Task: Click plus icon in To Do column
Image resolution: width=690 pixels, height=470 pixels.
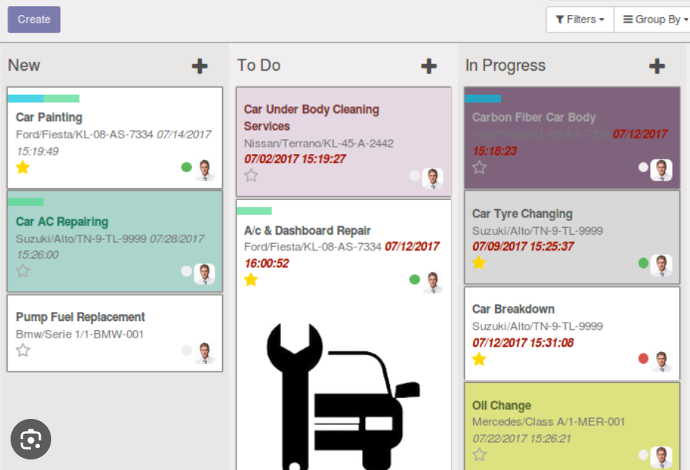Action: [x=429, y=66]
